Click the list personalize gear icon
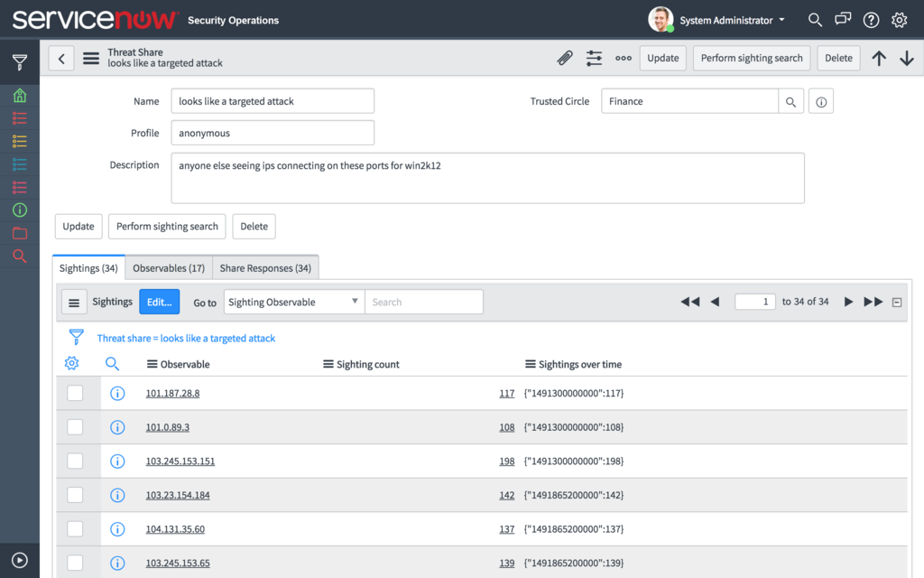Image resolution: width=924 pixels, height=578 pixels. (x=72, y=364)
